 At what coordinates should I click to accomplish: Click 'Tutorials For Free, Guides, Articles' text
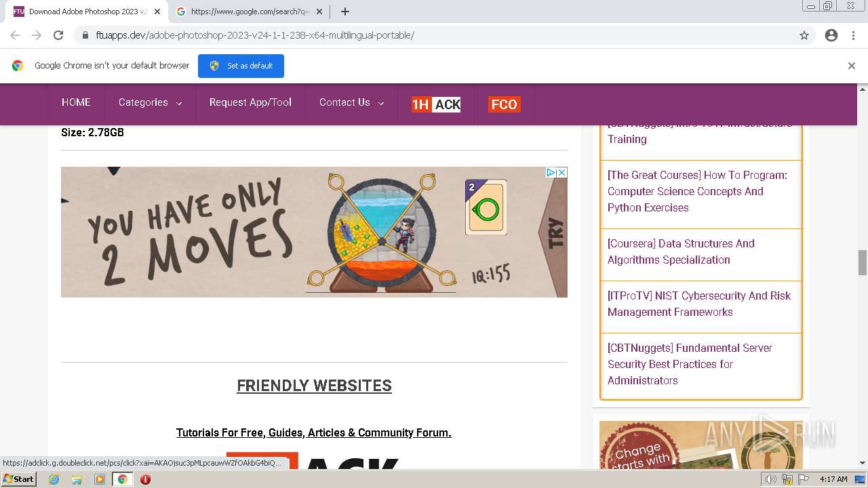pyautogui.click(x=314, y=432)
